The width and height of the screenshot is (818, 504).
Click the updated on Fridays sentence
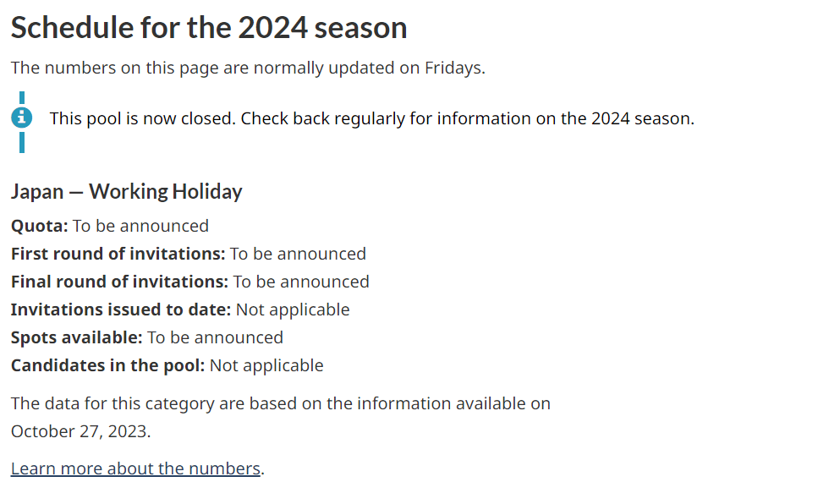click(x=249, y=68)
